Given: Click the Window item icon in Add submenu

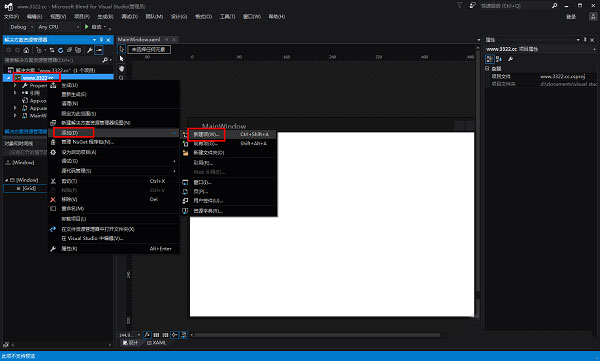Looking at the screenshot, I should pos(185,183).
